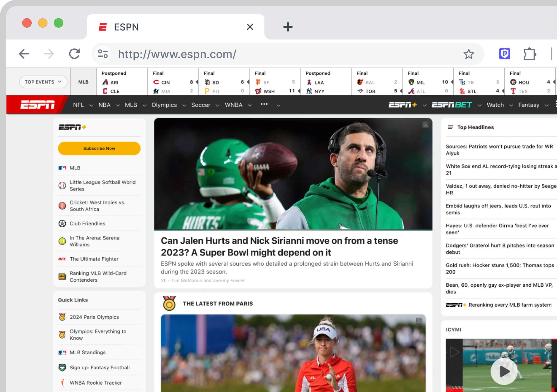
Task: Open the extensions puzzle icon
Action: (529, 54)
